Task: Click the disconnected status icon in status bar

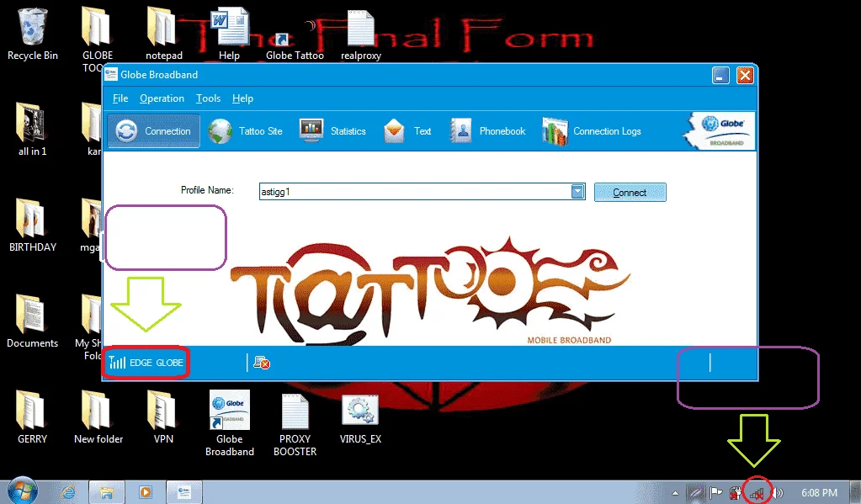Action: (x=262, y=363)
